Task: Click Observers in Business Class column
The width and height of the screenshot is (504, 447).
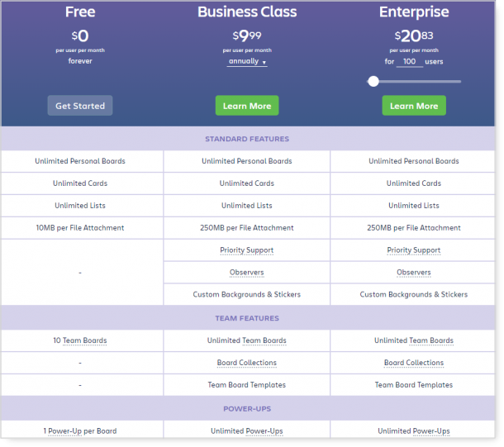Action: pyautogui.click(x=247, y=273)
